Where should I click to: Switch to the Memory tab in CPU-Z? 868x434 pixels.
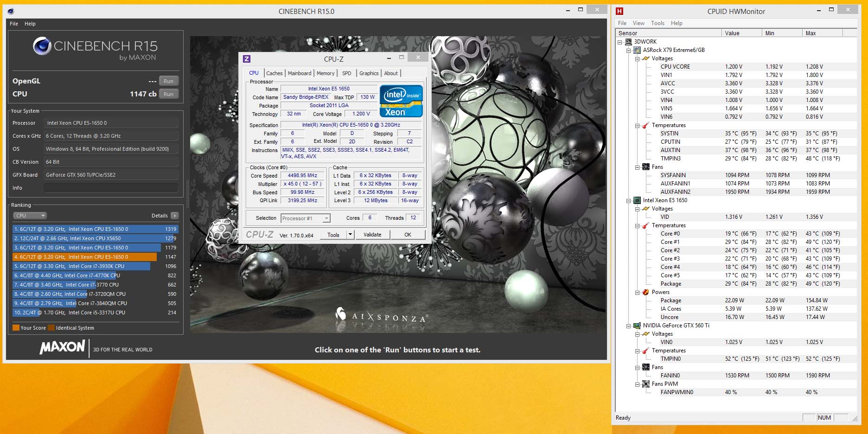coord(325,73)
